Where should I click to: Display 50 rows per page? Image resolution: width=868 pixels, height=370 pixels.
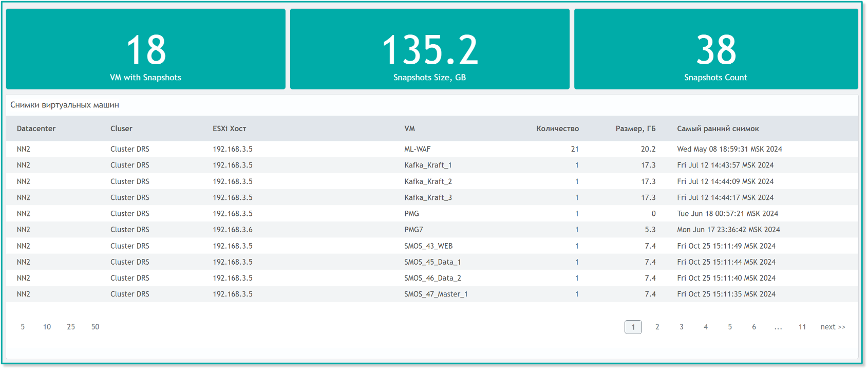pos(95,327)
